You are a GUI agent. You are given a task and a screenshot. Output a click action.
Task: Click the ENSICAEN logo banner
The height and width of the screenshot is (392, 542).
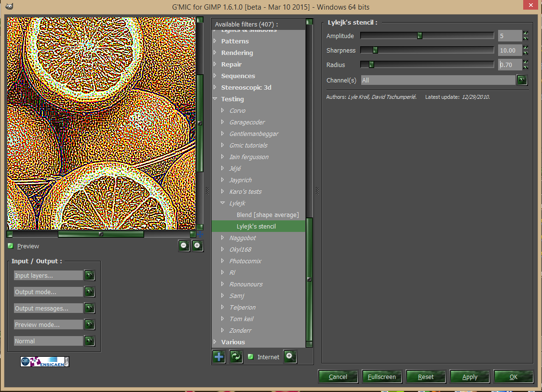[44, 362]
